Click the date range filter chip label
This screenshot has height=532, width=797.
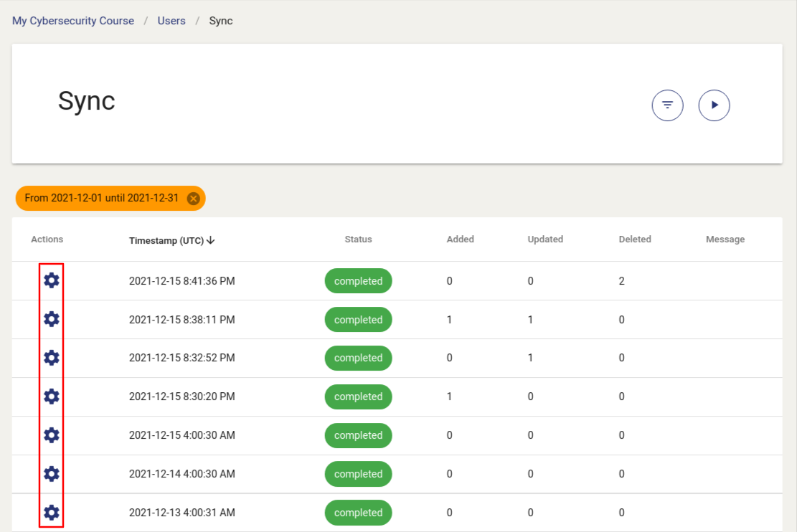(101, 199)
